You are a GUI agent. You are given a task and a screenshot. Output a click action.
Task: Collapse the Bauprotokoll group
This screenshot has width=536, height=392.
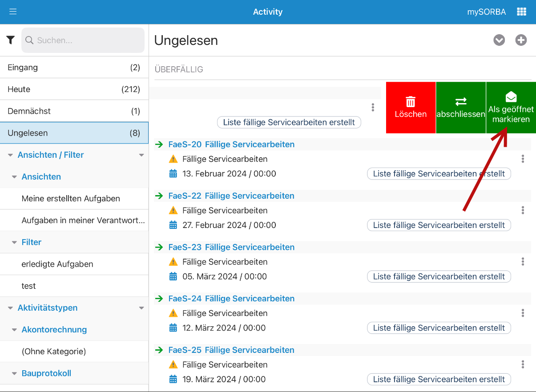tap(14, 373)
